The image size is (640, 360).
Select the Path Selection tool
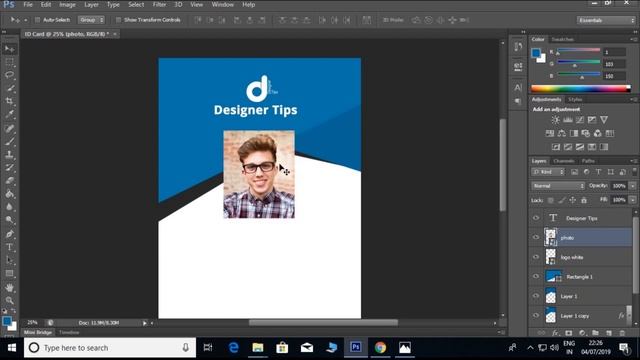coord(9,260)
